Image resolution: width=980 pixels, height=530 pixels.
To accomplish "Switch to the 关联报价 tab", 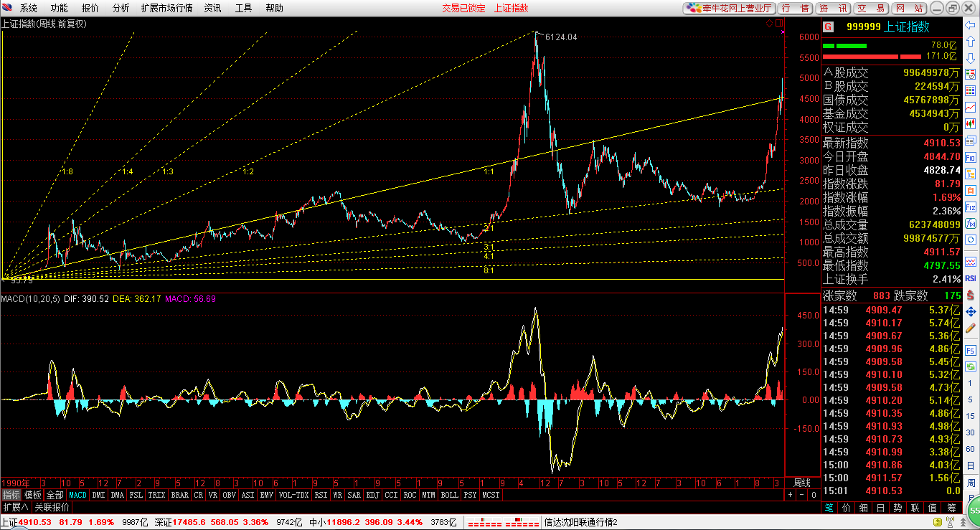I will pos(52,507).
